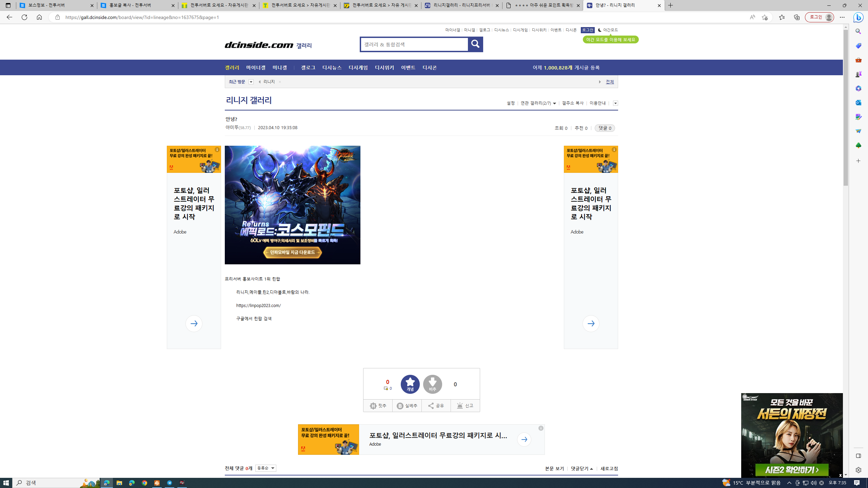Click Adobe ad arrow in left banner
The image size is (868, 488).
click(194, 324)
